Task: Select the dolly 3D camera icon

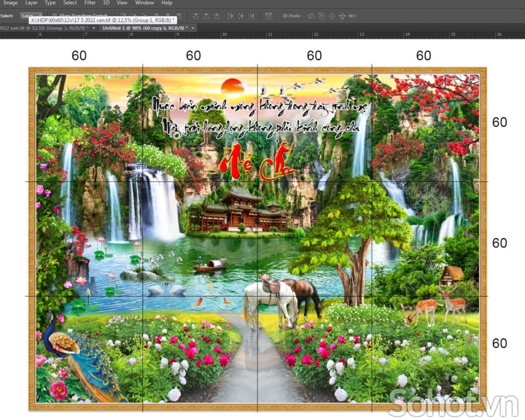Action: coord(353,15)
